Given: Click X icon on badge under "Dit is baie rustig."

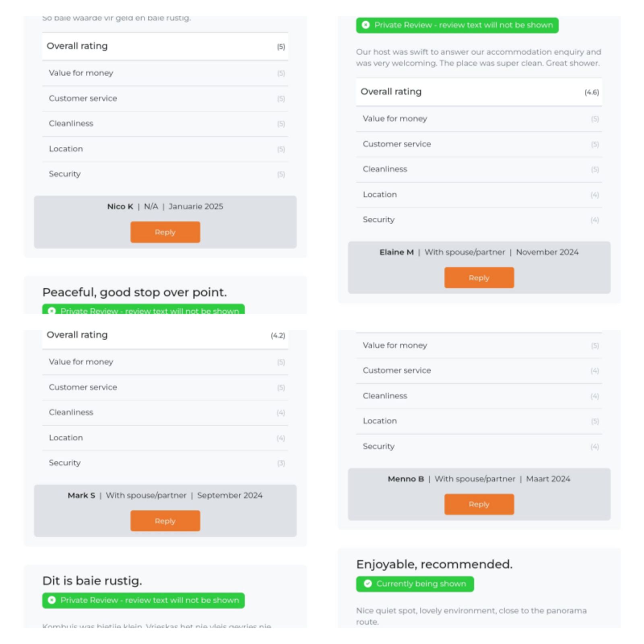Looking at the screenshot, I should click(52, 600).
